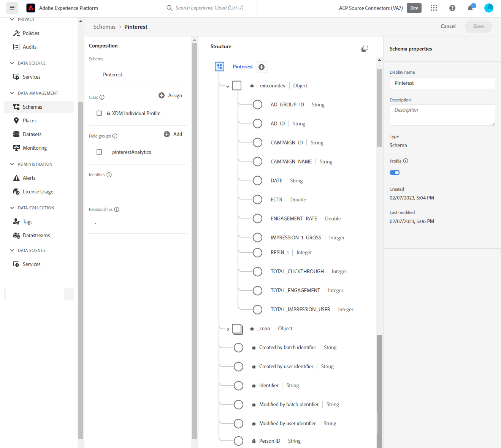Collapse the Privacy section
This screenshot has height=448, width=501.
12,19
